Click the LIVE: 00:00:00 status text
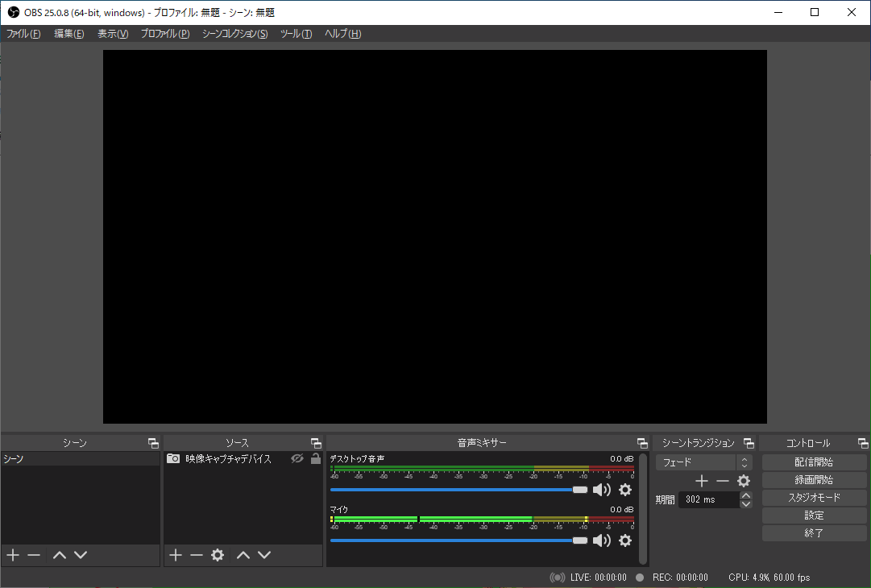Viewport: 871px width, 588px height. click(598, 578)
